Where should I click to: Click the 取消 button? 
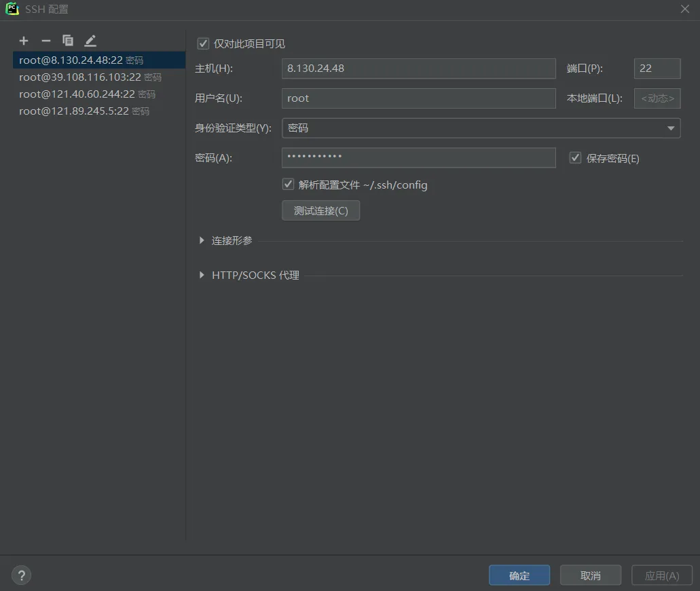point(591,575)
